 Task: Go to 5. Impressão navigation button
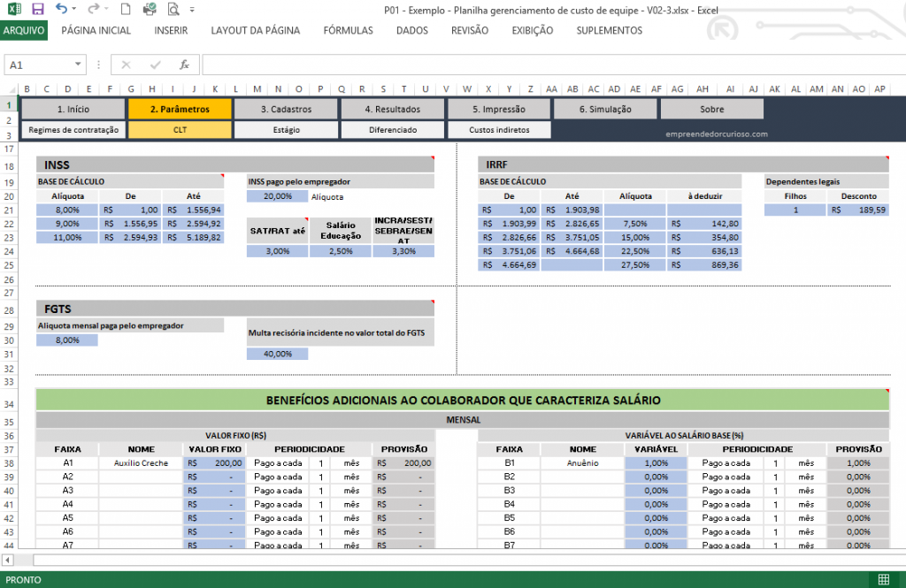(499, 109)
